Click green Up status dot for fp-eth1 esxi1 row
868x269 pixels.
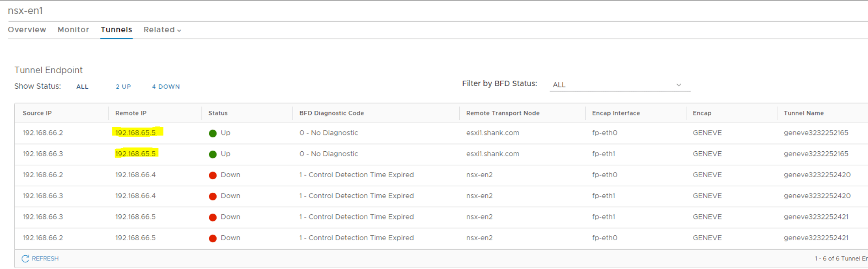click(x=213, y=154)
